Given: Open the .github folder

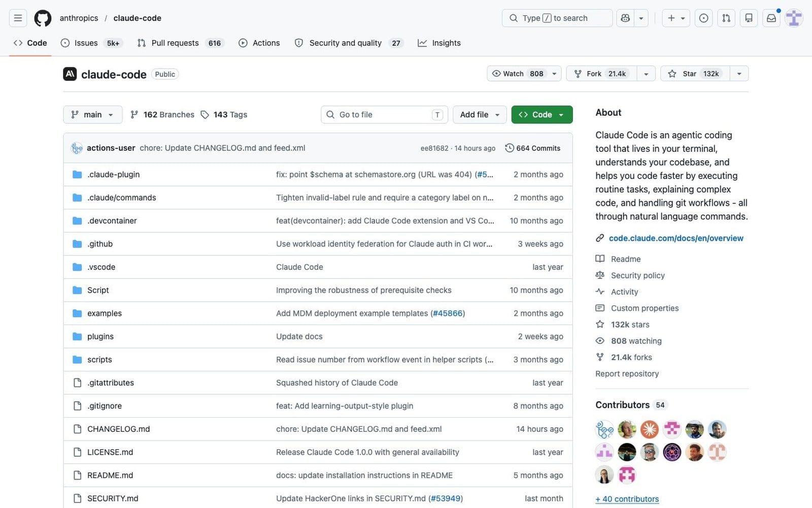Looking at the screenshot, I should 100,244.
